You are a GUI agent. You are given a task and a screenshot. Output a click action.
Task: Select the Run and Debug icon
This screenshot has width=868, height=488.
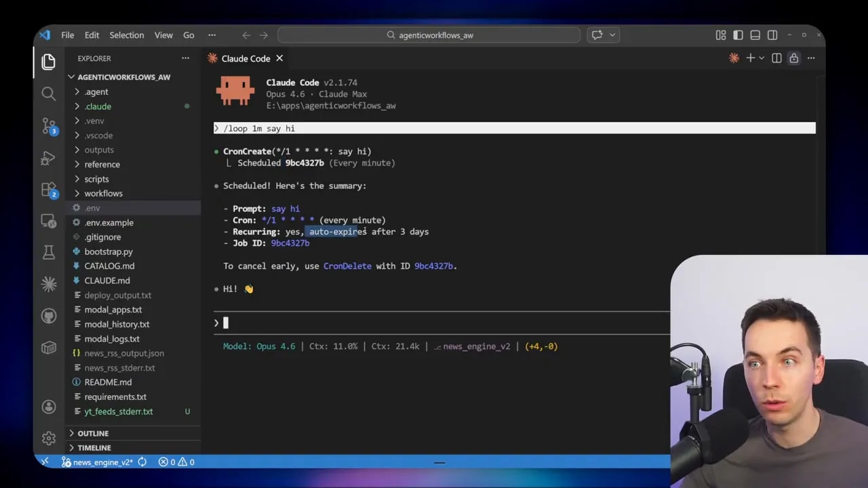(x=48, y=158)
